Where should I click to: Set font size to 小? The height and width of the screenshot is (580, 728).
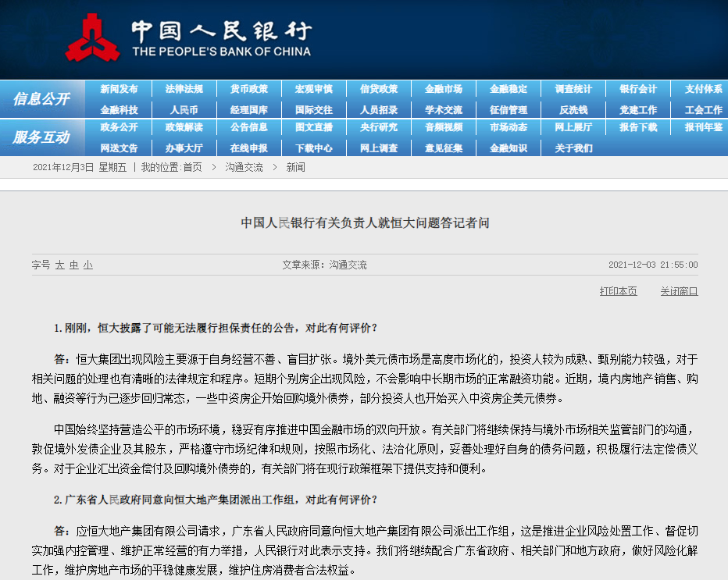click(x=88, y=265)
